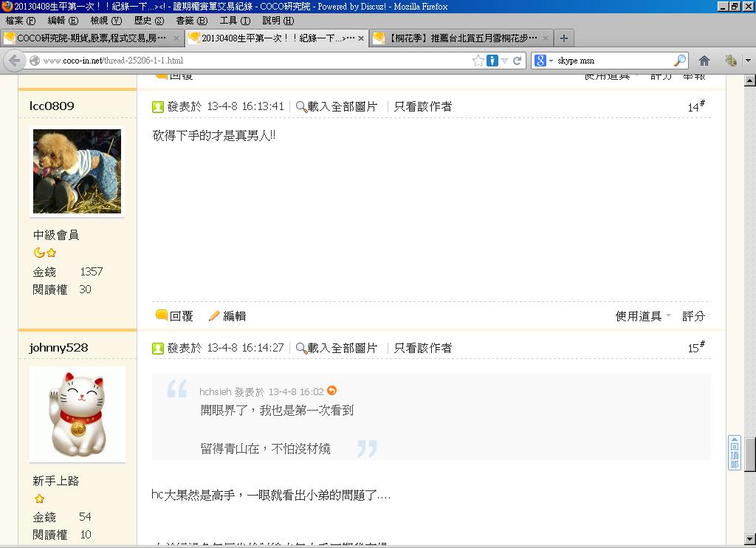Open the 檢視 menu
The image size is (756, 548).
pyautogui.click(x=106, y=21)
